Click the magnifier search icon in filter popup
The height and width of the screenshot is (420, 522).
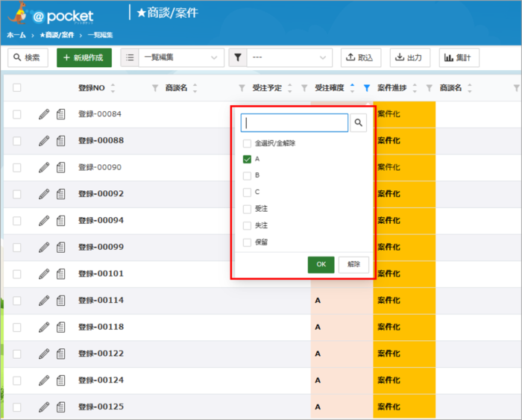(x=359, y=123)
